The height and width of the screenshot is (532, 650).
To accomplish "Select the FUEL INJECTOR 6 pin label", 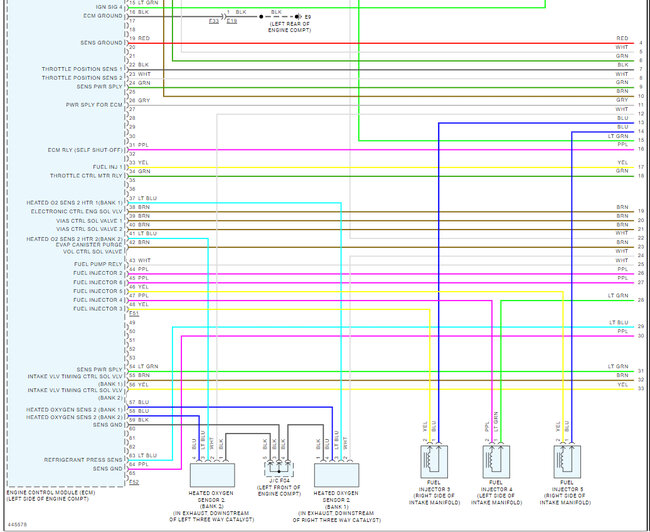I will [x=98, y=282].
